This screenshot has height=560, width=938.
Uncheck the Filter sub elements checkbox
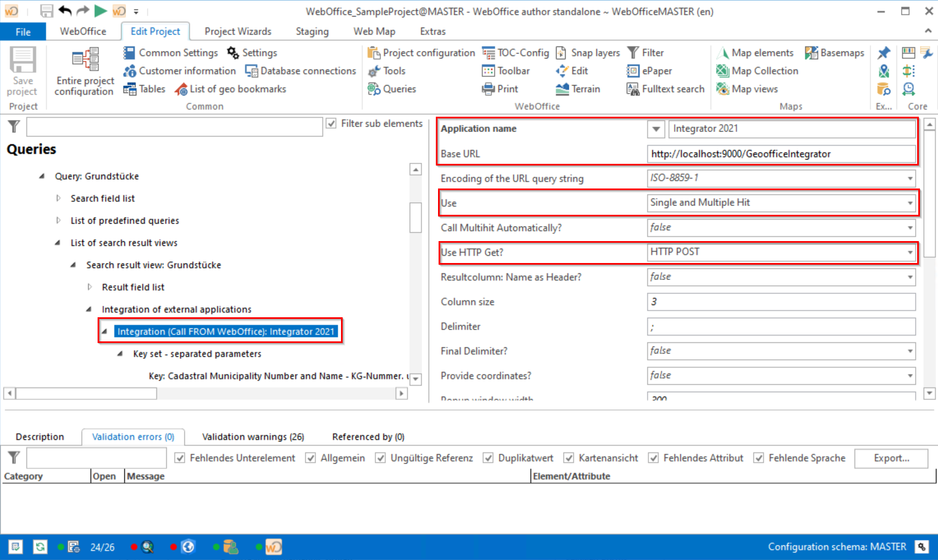coord(331,123)
